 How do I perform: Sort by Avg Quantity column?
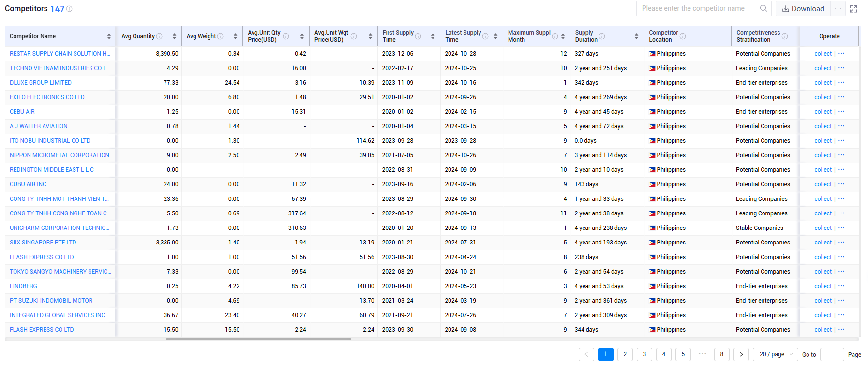(174, 36)
